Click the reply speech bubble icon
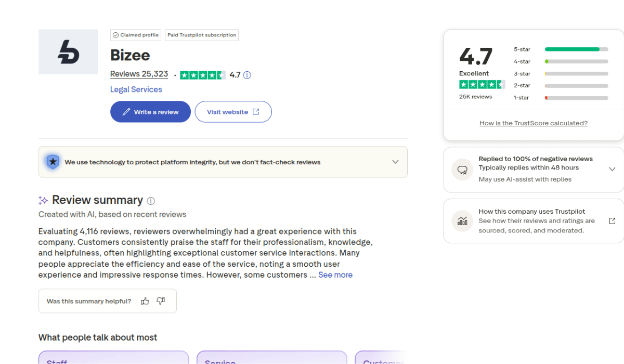Image resolution: width=624 pixels, height=364 pixels. click(462, 170)
